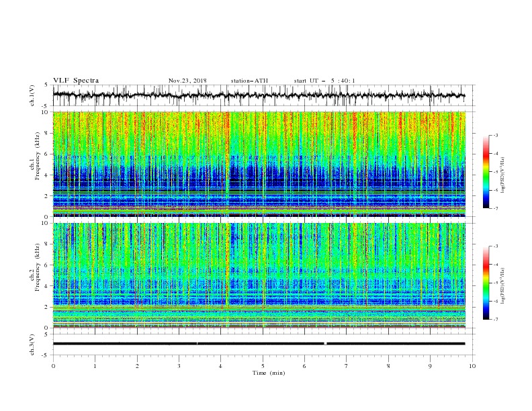Click time axis tick label "3"
This screenshot has height=411, width=532.
[179, 366]
